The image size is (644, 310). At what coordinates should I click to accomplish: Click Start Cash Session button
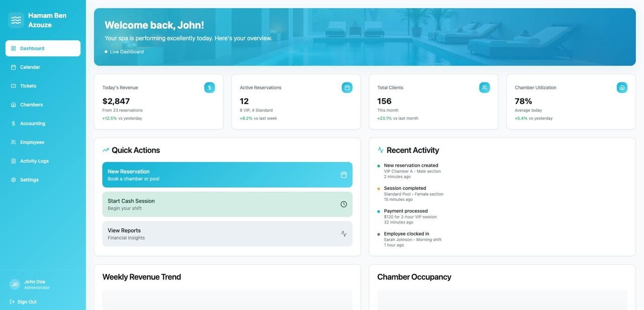[x=227, y=204]
